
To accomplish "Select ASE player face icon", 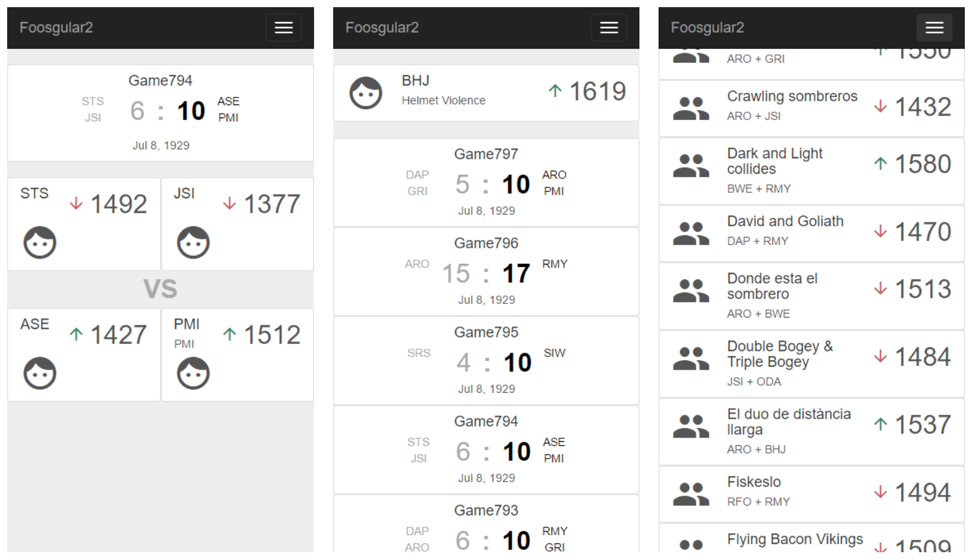I will (40, 373).
